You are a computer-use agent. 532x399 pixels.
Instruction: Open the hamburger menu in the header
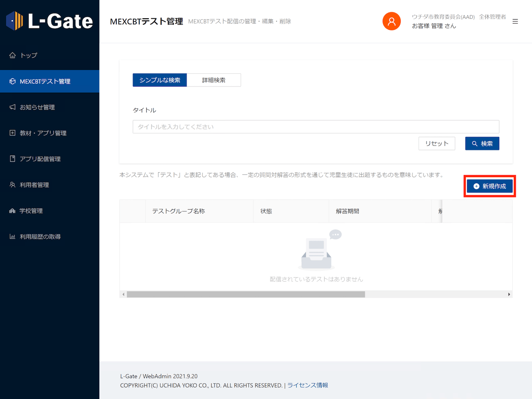click(x=515, y=21)
